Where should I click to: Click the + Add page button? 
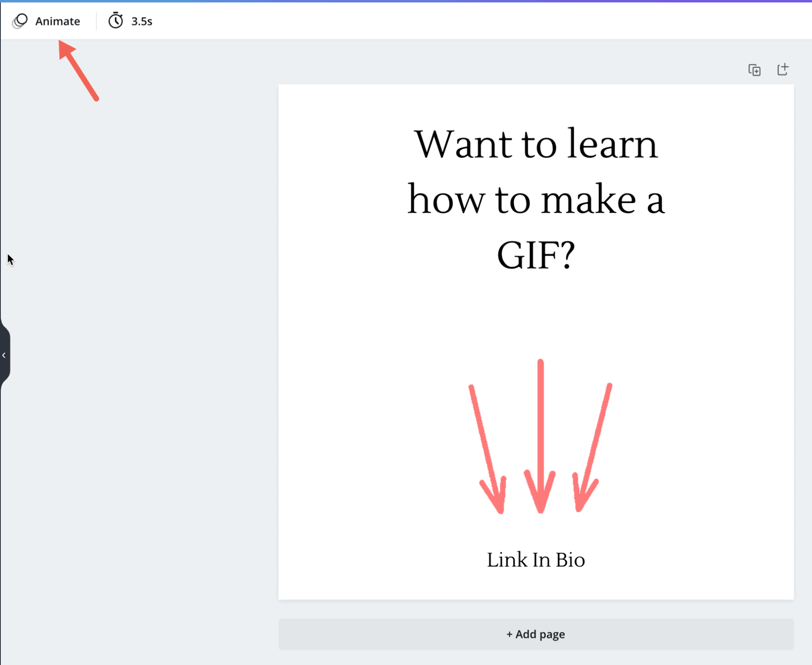coord(536,634)
